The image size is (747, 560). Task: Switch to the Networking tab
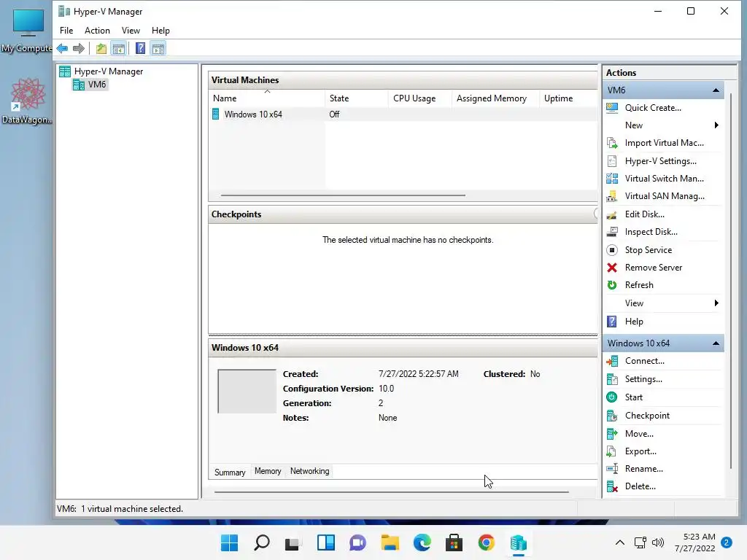309,471
